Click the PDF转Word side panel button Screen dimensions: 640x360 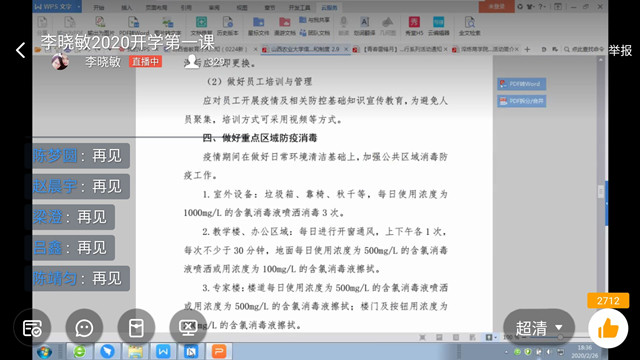click(521, 84)
